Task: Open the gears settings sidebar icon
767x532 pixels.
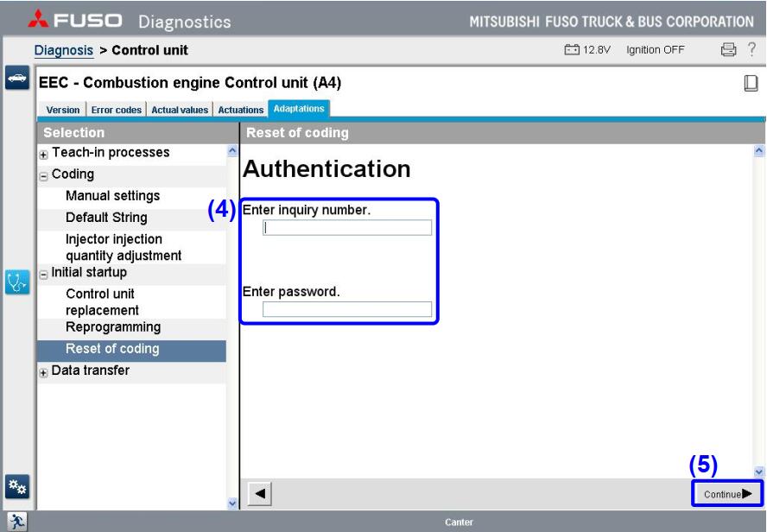Action: pyautogui.click(x=17, y=486)
